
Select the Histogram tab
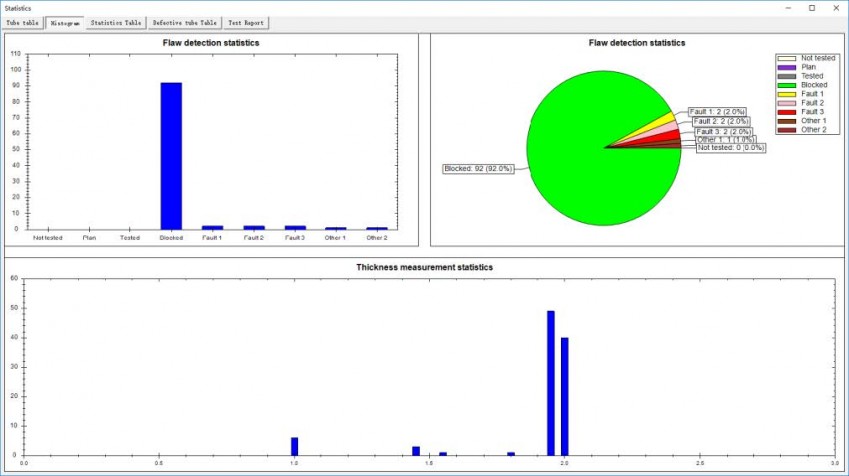(64, 21)
